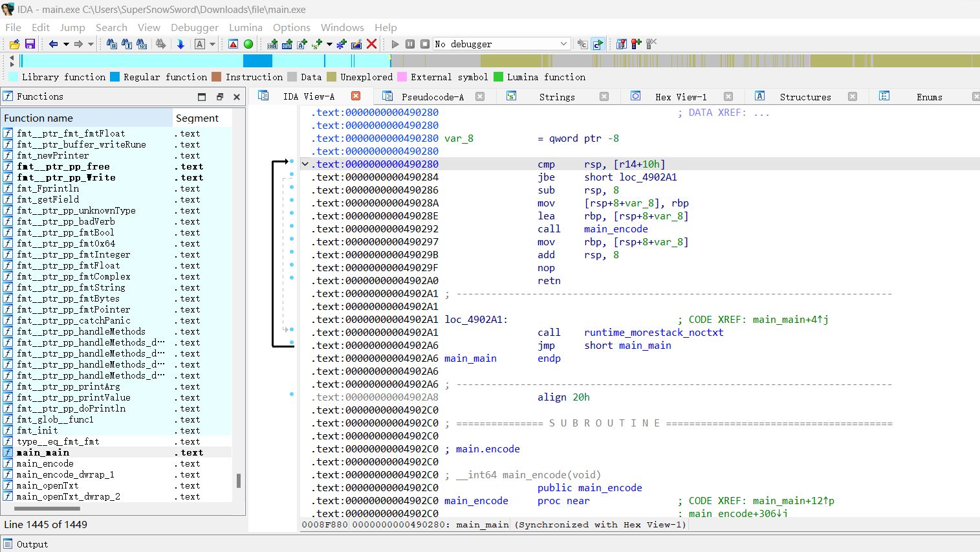Viewport: 980px width, 552px height.
Task: Switch to the Pseudocode-A tab
Action: pos(432,97)
